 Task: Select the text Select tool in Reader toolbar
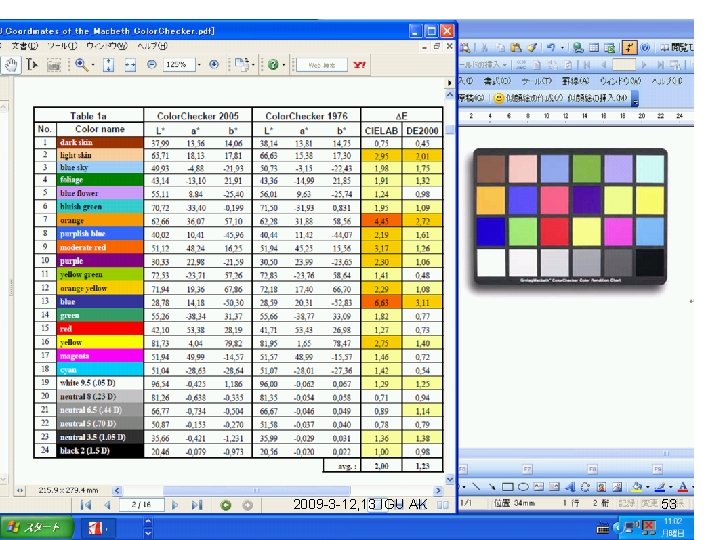pyautogui.click(x=32, y=65)
